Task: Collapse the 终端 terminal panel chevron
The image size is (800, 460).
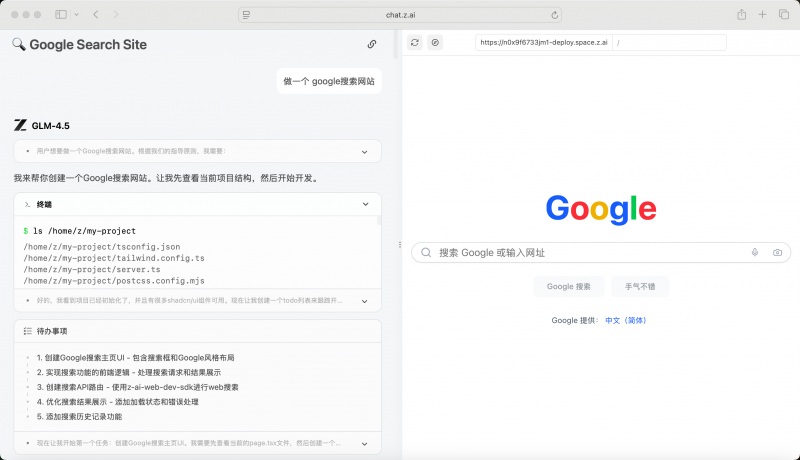Action: pos(365,205)
